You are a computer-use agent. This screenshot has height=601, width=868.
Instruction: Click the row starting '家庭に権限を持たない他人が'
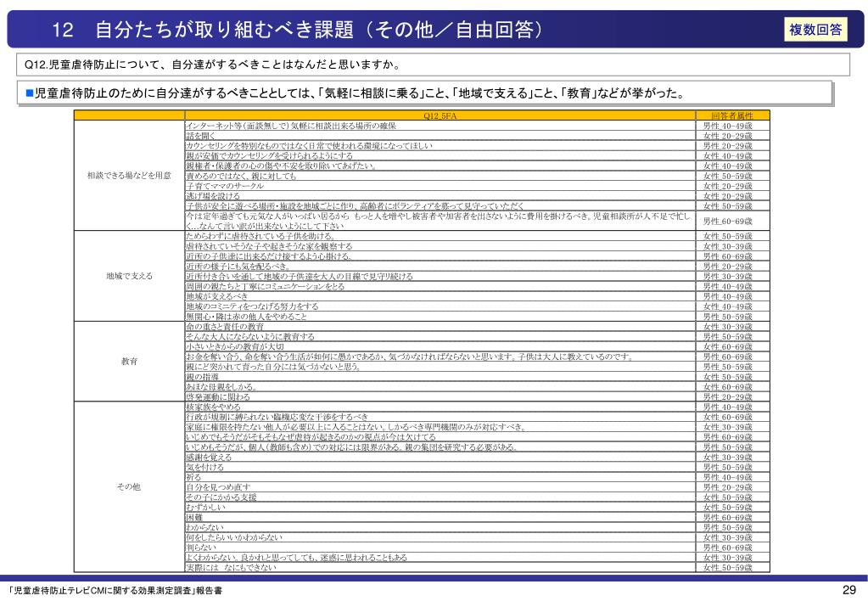(440, 426)
